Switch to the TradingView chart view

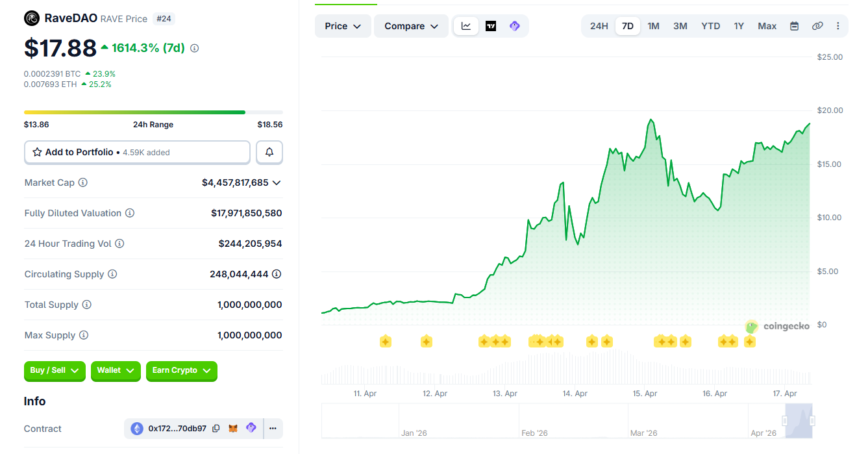(491, 26)
